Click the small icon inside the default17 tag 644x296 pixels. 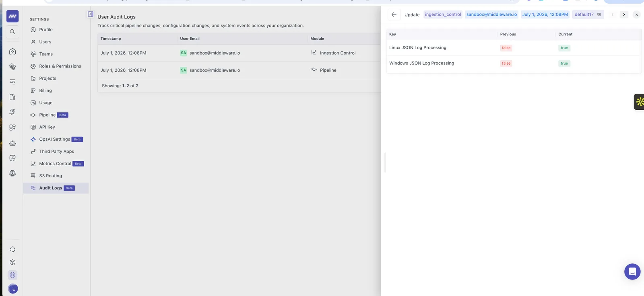point(599,14)
